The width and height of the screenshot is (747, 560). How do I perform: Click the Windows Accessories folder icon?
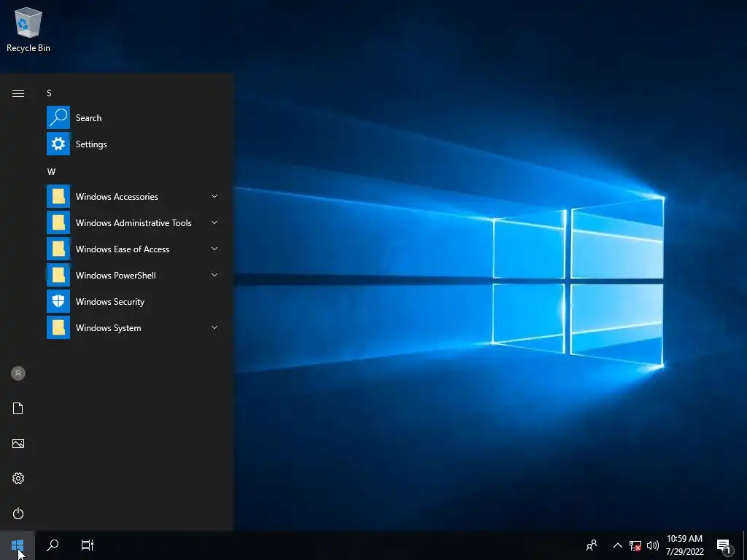58,196
